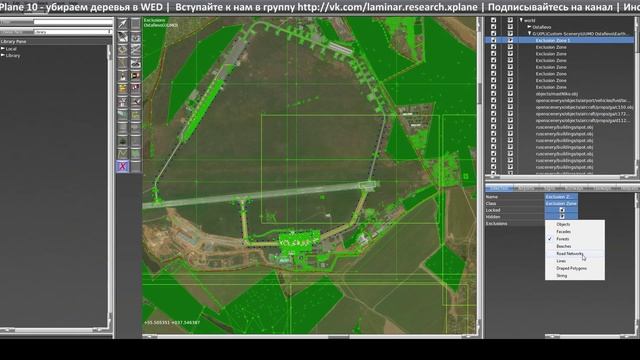The height and width of the screenshot is (360, 640).
Task: Select the yellow taxi sign tool
Action: pos(122,88)
